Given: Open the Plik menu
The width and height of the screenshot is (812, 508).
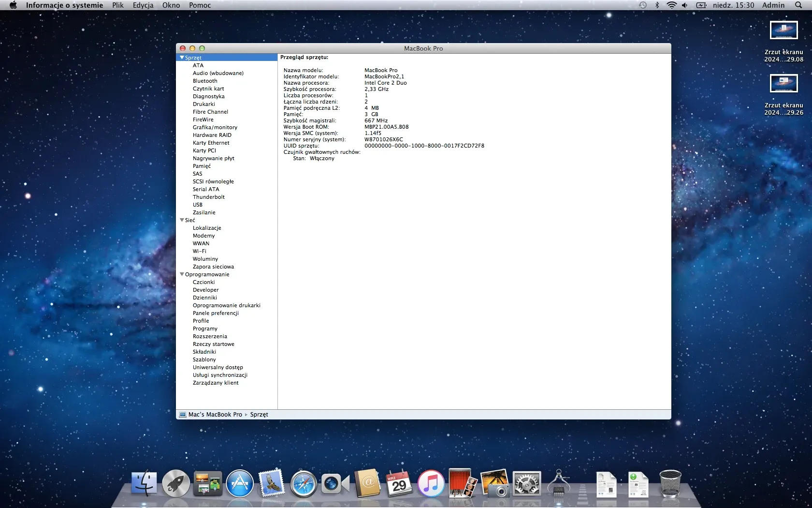Looking at the screenshot, I should (x=118, y=5).
